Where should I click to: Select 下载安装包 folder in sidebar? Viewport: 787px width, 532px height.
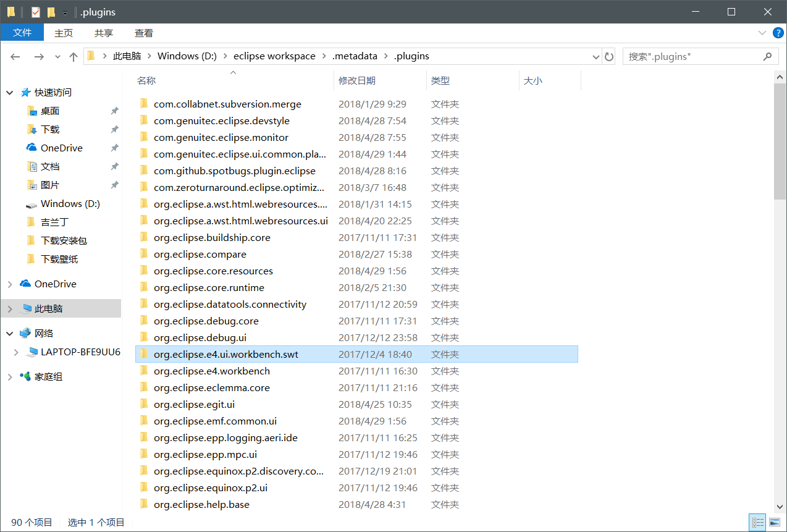pos(64,241)
